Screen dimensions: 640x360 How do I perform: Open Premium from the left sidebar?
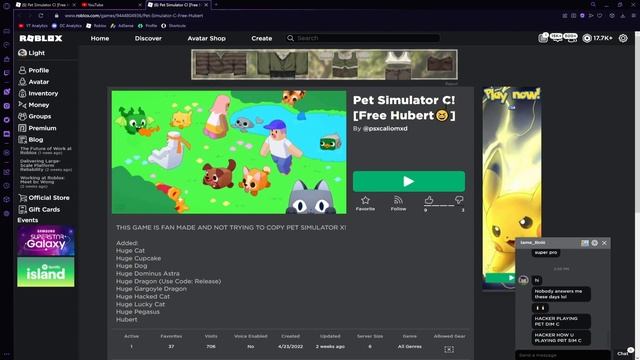(x=37, y=128)
